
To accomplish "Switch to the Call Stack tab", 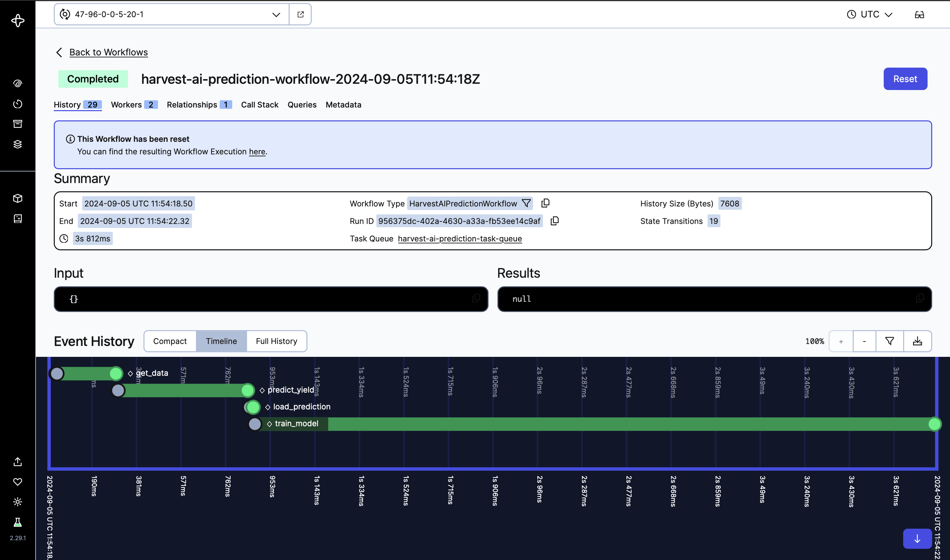I will 259,105.
